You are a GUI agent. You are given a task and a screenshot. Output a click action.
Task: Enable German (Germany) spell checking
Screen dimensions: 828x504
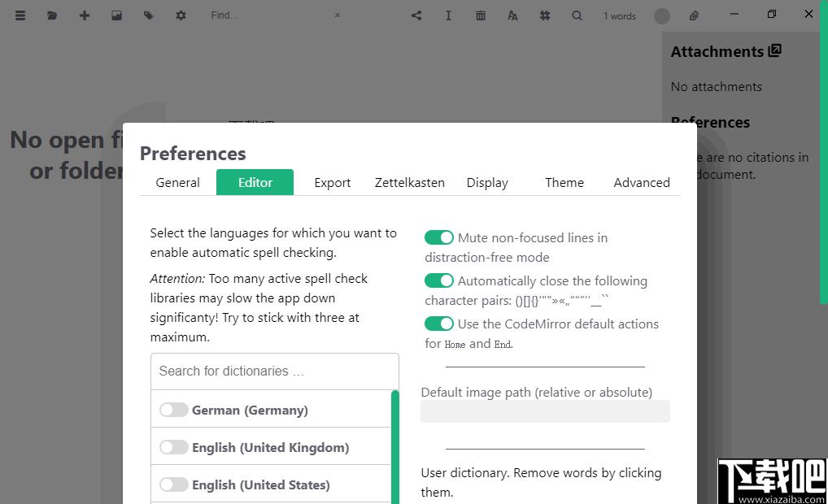(x=174, y=410)
